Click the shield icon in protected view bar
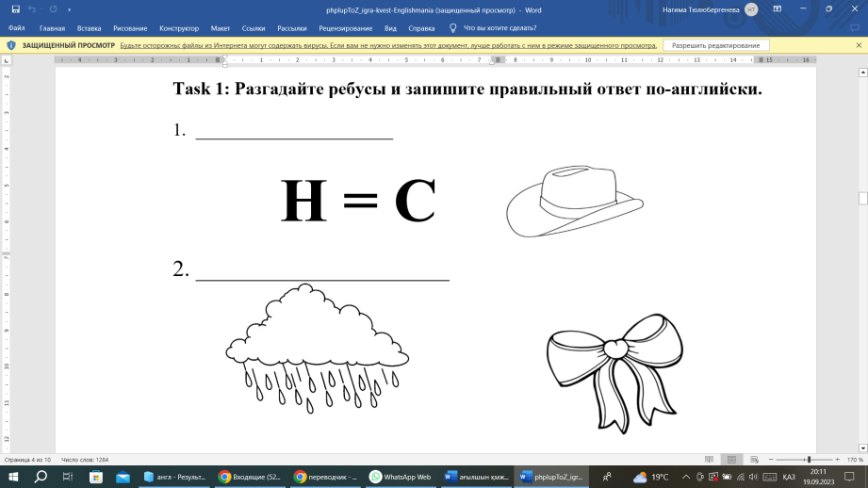The height and width of the screenshot is (488, 868). (11, 45)
